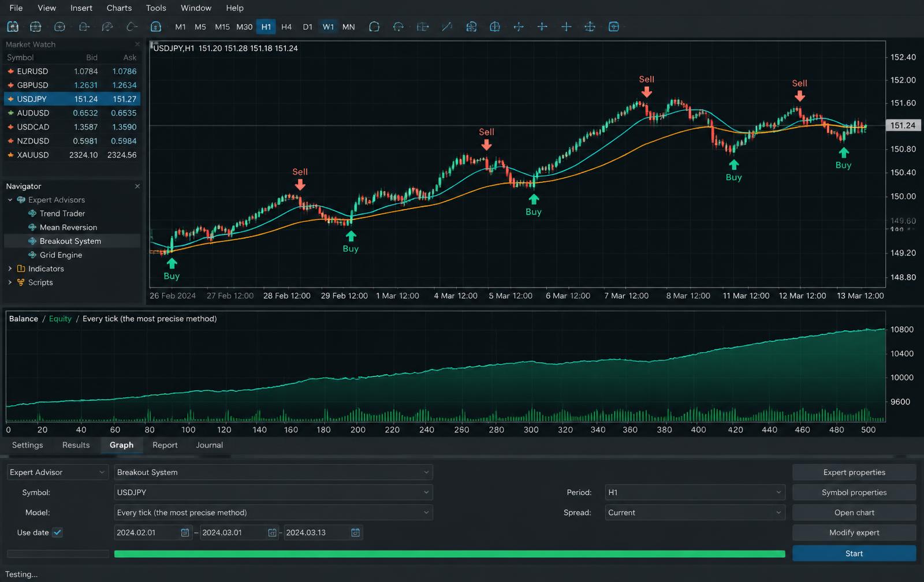This screenshot has width=924, height=582.
Task: Switch chart to M30 timeframe
Action: 244,27
